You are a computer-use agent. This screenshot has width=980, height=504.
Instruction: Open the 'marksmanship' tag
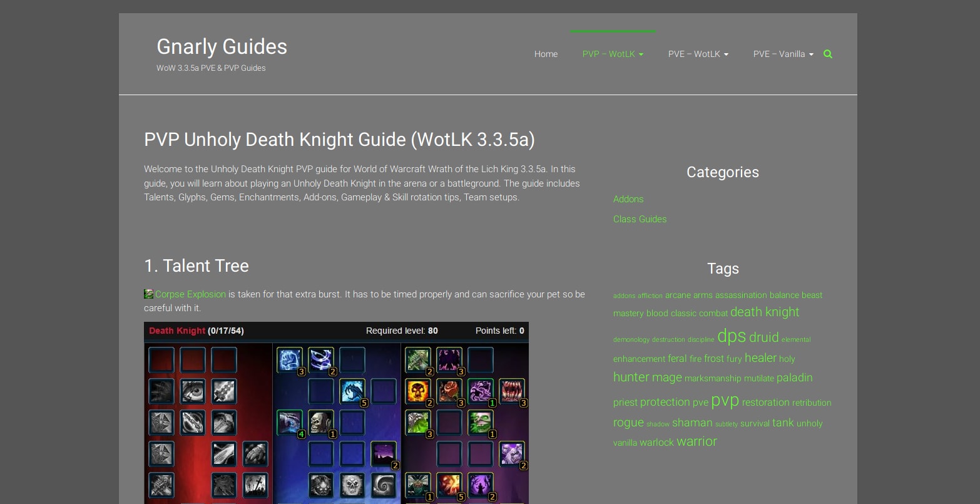tap(713, 378)
